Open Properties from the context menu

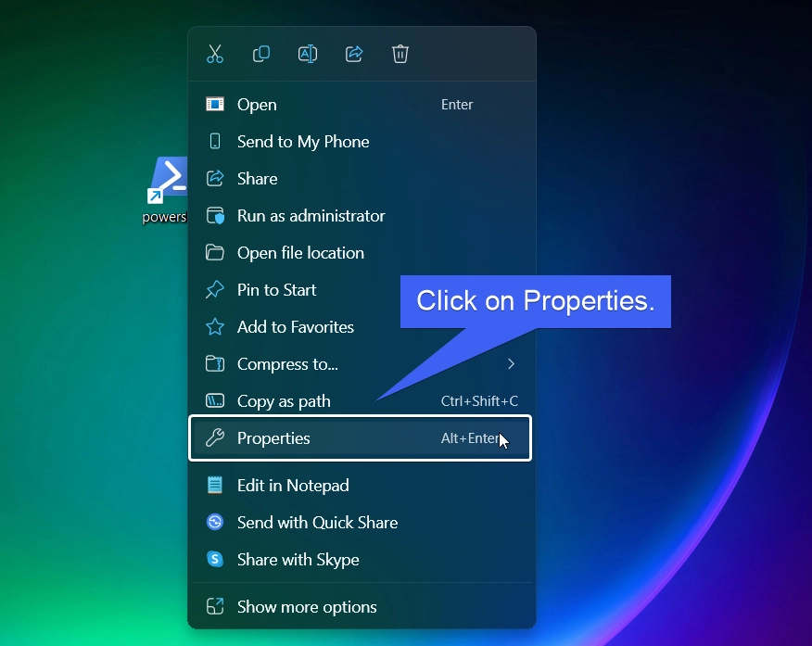pyautogui.click(x=361, y=437)
